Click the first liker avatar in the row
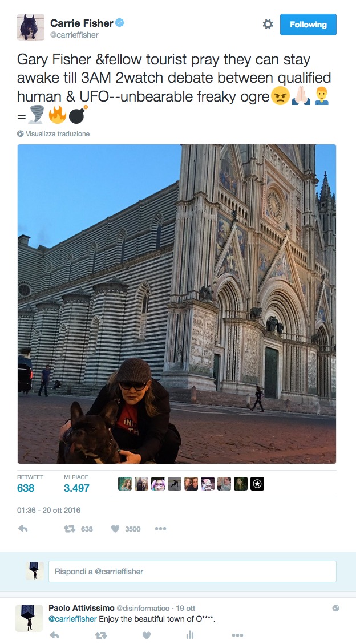The height and width of the screenshot is (644, 356). [125, 484]
